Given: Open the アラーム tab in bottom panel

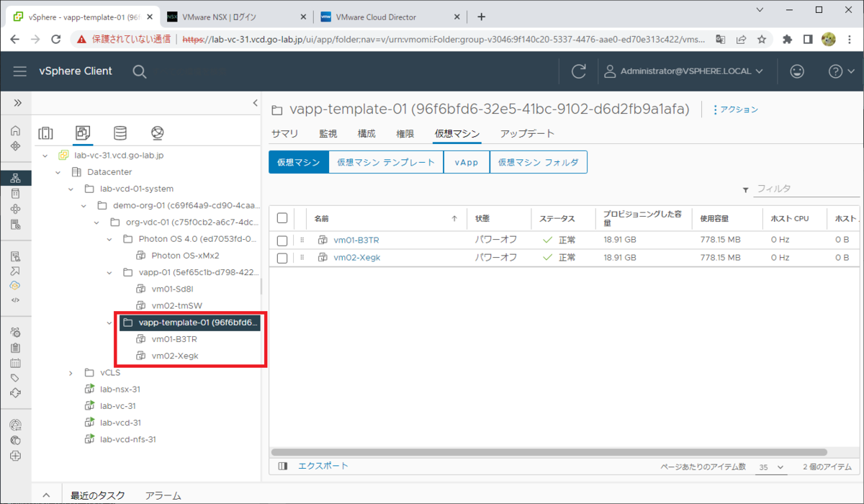Looking at the screenshot, I should click(163, 495).
